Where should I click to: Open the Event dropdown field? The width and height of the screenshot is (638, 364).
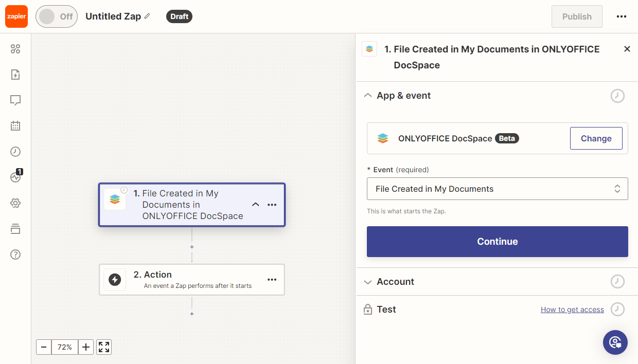(497, 189)
